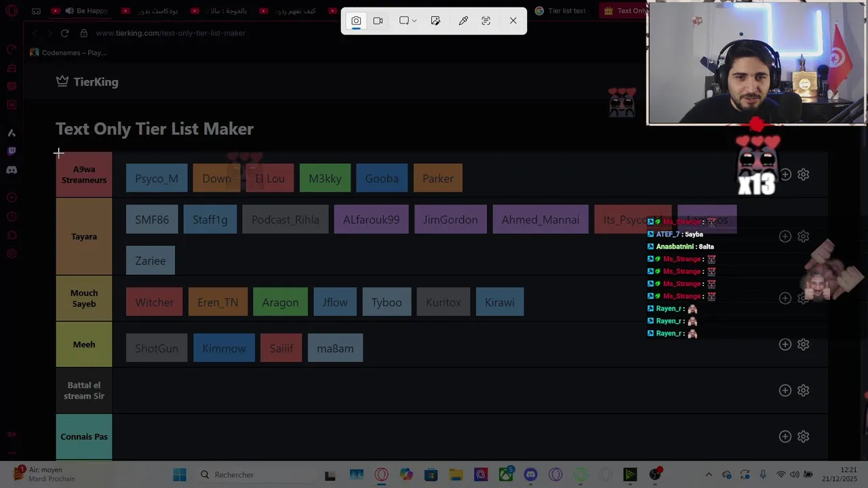This screenshot has height=488, width=868.
Task: Open the Windows Start menu
Action: [x=180, y=475]
